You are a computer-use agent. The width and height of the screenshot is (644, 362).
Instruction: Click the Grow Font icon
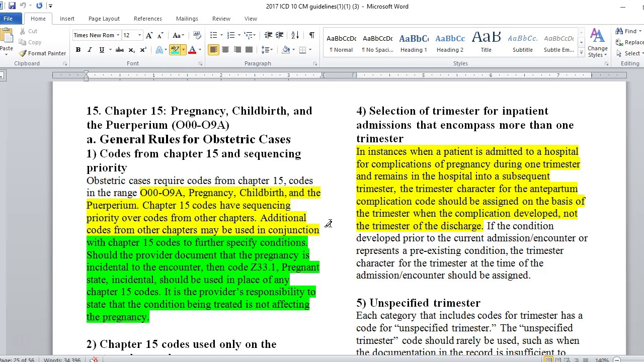149,35
